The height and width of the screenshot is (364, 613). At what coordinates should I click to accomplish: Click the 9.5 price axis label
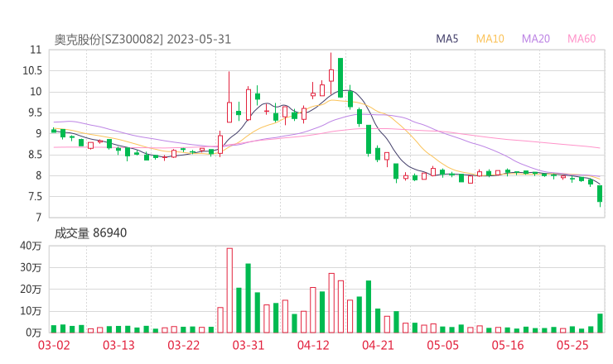(35, 113)
